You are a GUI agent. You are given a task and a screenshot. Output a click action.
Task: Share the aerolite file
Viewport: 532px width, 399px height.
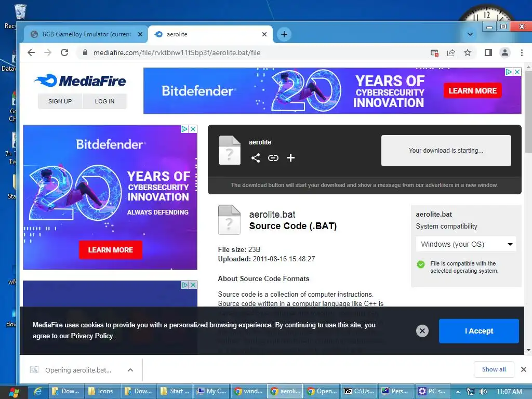pos(256,158)
